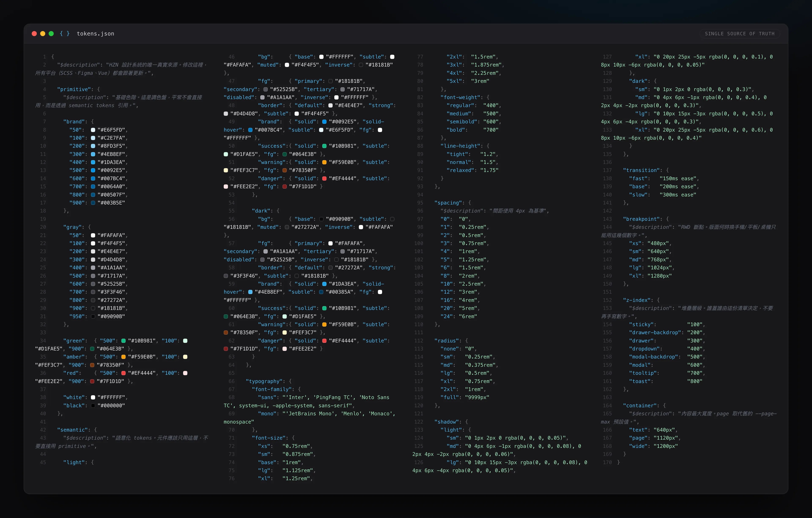Pick the gray 400 swatch "#A1A1AA" on line 25

(93, 268)
